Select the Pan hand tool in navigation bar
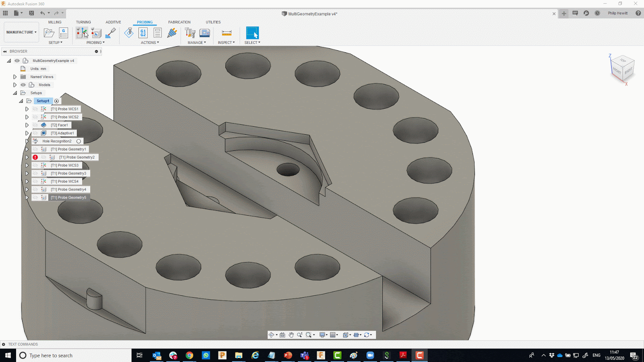 [291, 335]
